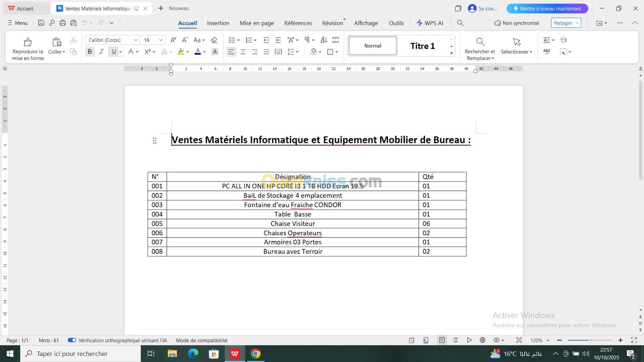This screenshot has height=362, width=644.
Task: Toggle Underline formatting button
Action: pos(114,51)
